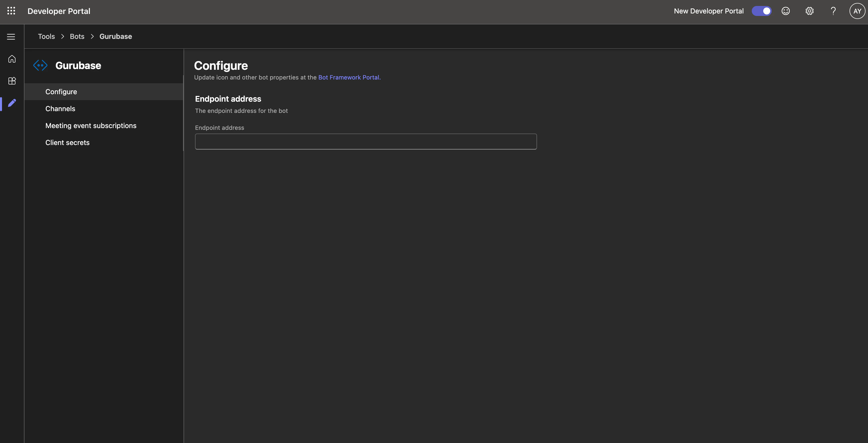Turn off New Developer Portal toggle

point(761,11)
